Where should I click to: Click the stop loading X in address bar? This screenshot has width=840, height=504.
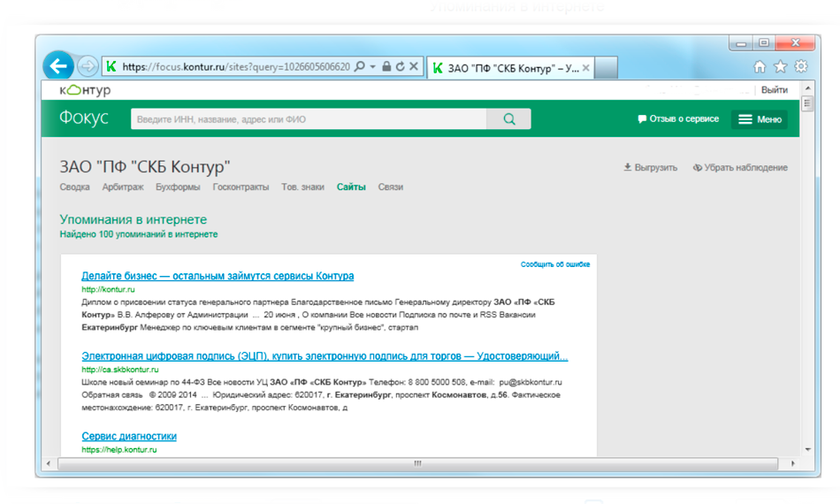click(413, 66)
